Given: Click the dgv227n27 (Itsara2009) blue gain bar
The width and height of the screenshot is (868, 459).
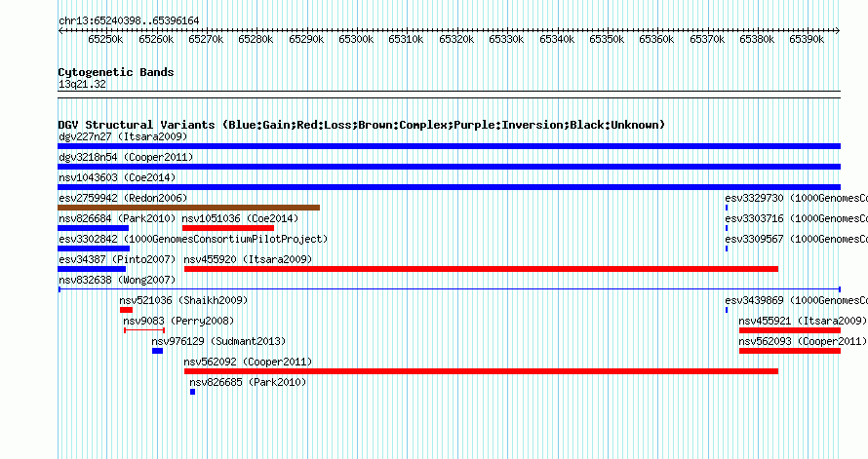Looking at the screenshot, I should (449, 146).
